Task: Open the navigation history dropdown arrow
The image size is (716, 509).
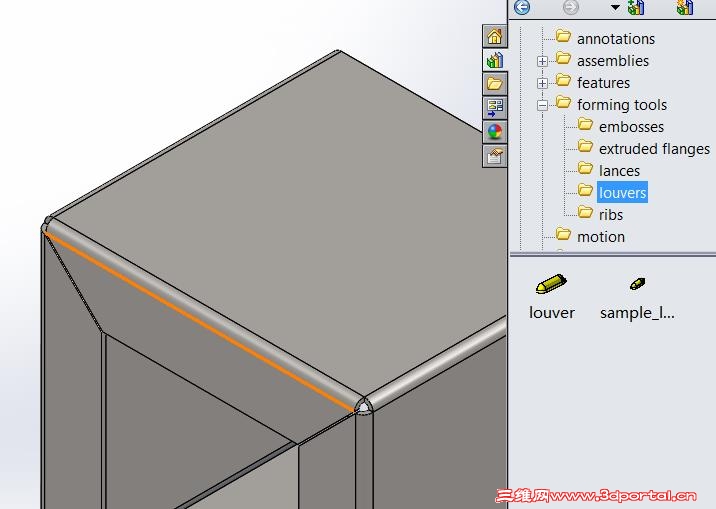Action: pyautogui.click(x=615, y=7)
